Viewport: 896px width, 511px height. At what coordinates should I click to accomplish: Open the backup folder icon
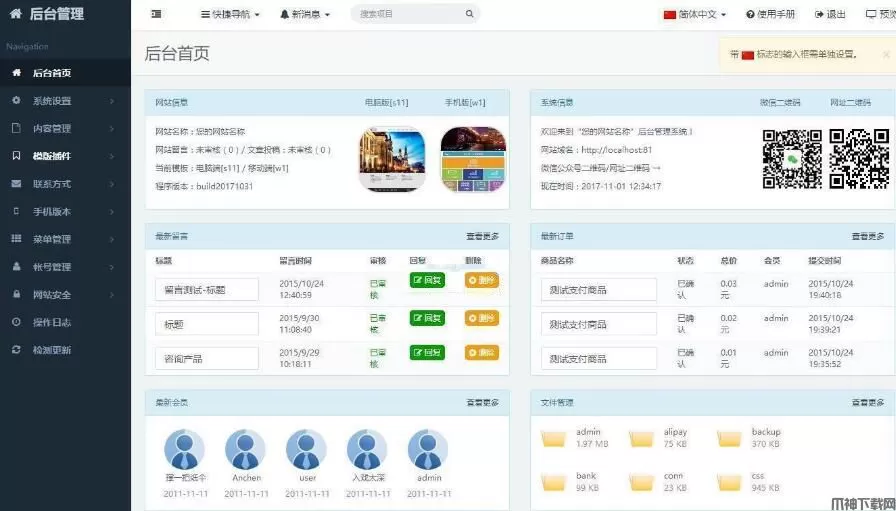(729, 439)
